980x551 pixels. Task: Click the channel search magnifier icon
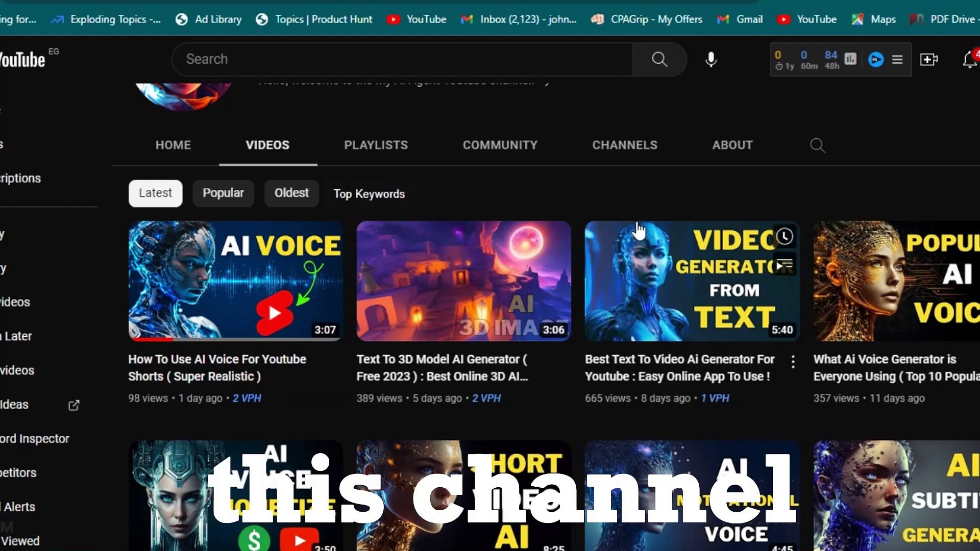coord(817,145)
